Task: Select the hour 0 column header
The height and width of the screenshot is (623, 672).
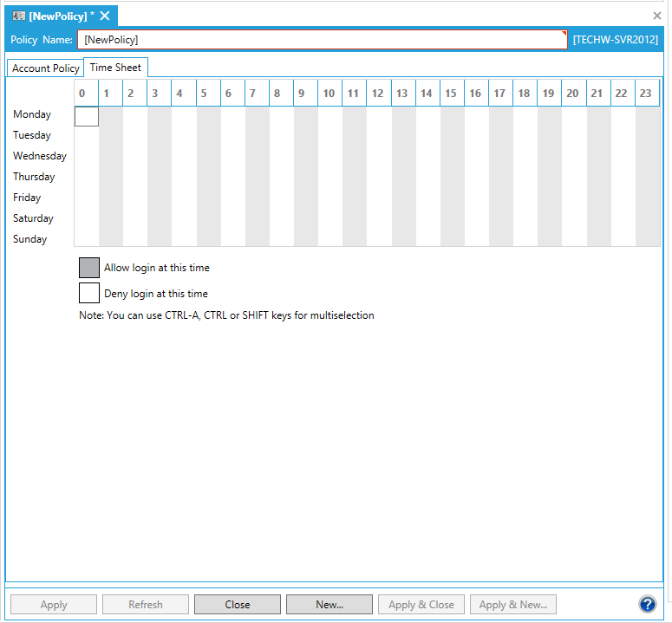Action: (x=83, y=94)
